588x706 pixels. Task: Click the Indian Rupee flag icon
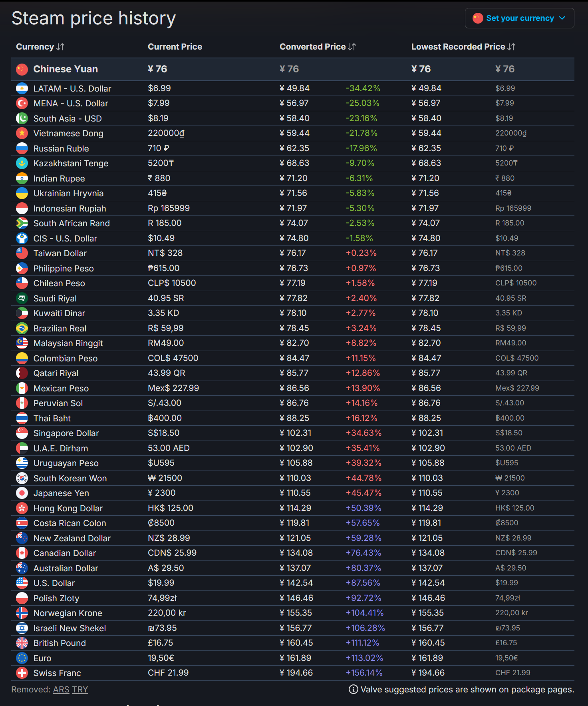22,178
